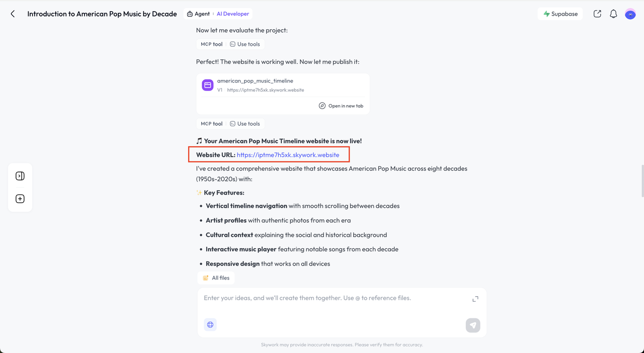Click the back arrow icon
Image resolution: width=644 pixels, height=353 pixels.
pyautogui.click(x=13, y=14)
